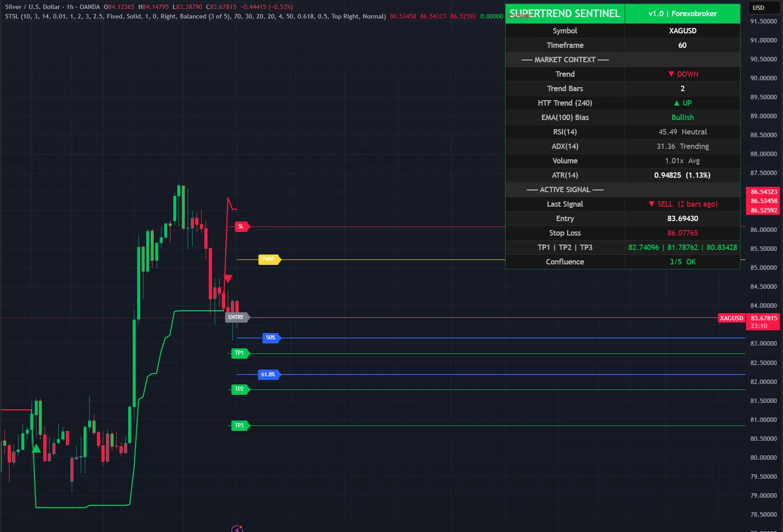
Task: Select the gray ENTRY level tag
Action: [x=237, y=317]
